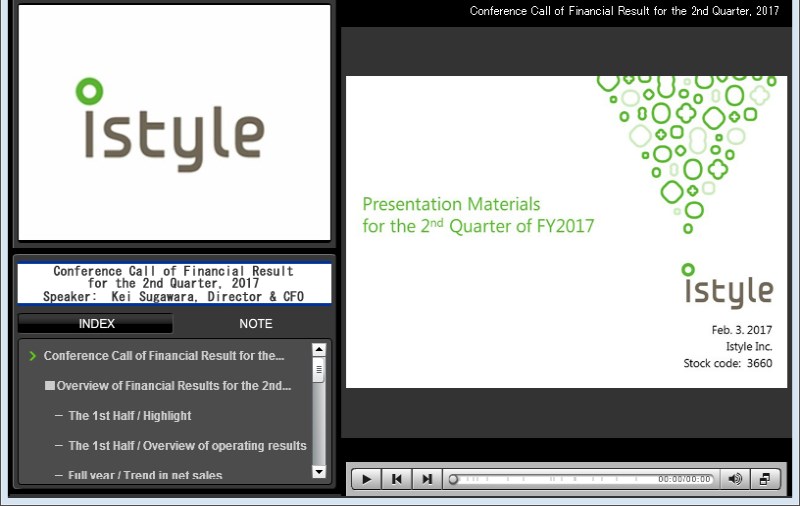This screenshot has width=800, height=506.
Task: Click the Presentation Materials slide
Action: (566, 232)
